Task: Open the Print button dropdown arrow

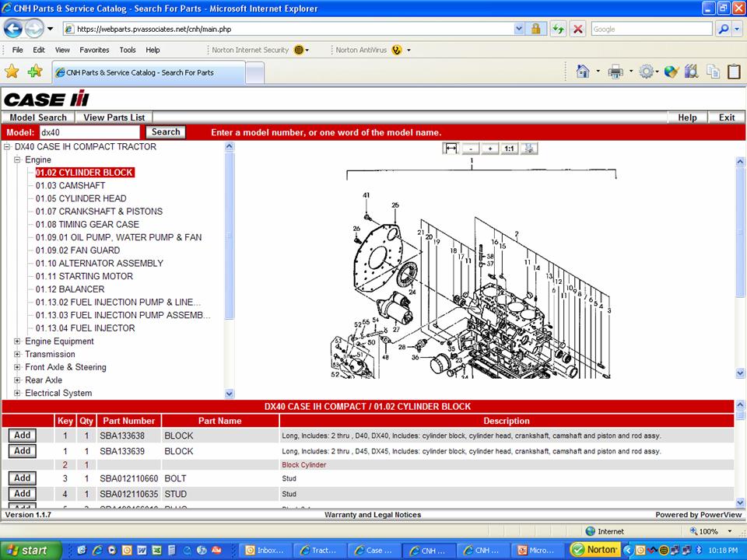Action: coord(631,72)
